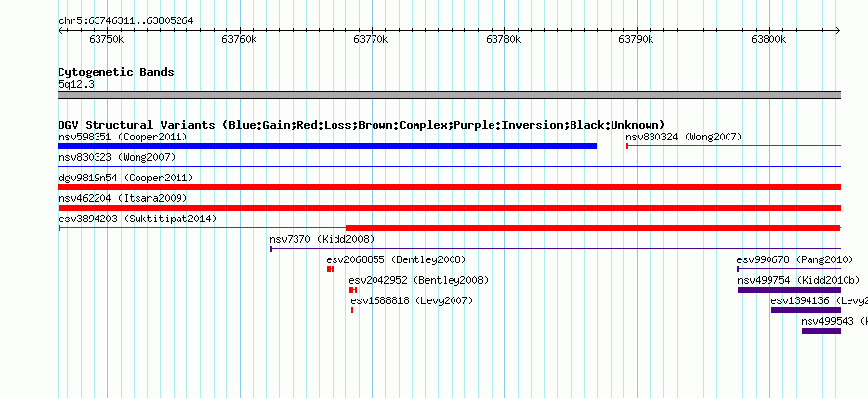Image resolution: width=868 pixels, height=398 pixels.
Task: Select the esv1394136 variant label
Action: point(819,300)
